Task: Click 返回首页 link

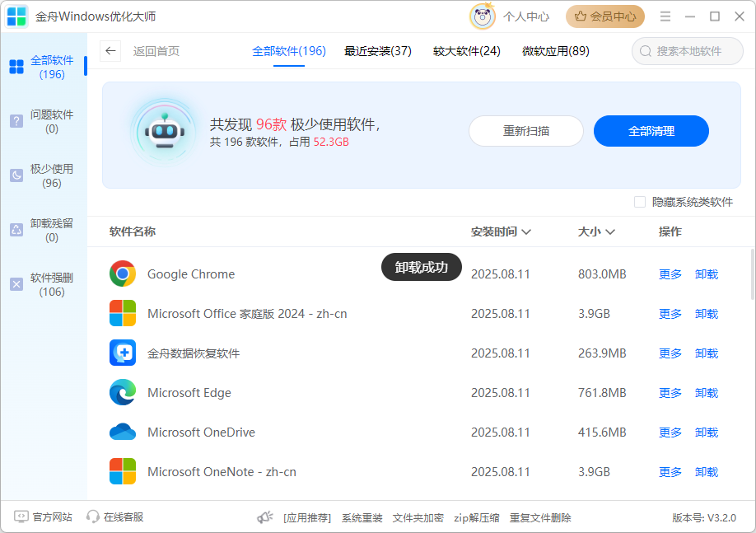Action: click(156, 51)
